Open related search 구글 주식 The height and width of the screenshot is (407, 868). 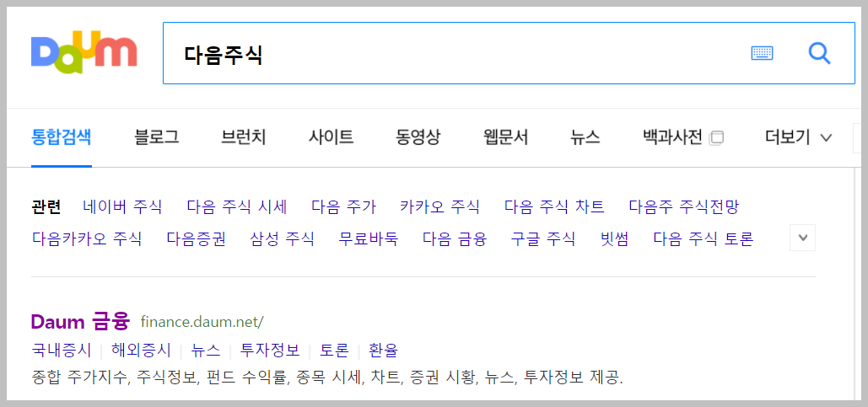point(543,239)
